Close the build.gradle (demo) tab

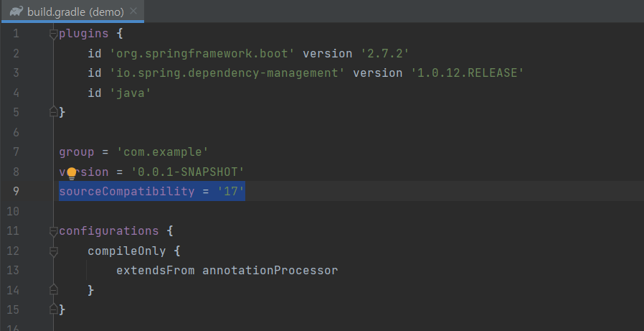click(133, 11)
